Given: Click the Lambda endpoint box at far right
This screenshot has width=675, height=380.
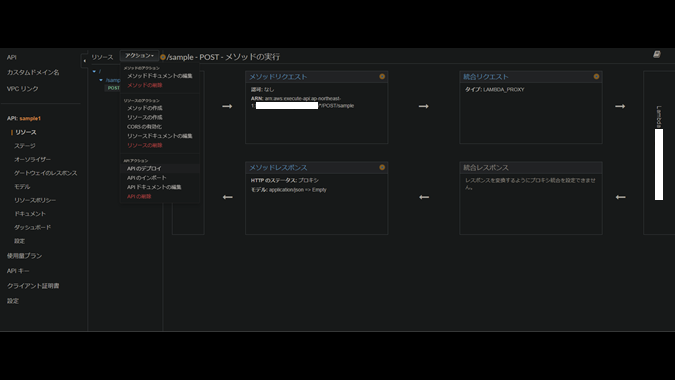Looking at the screenshot, I should (659, 153).
